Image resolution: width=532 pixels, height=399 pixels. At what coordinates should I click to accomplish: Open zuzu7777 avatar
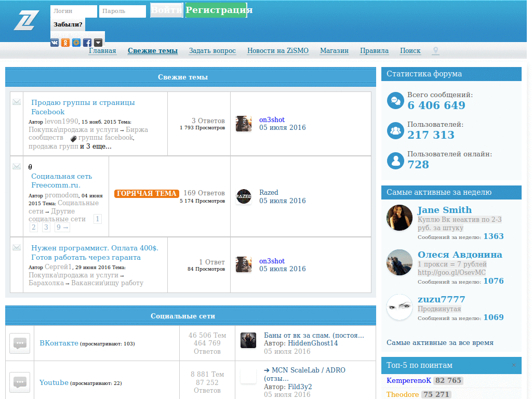pos(400,307)
